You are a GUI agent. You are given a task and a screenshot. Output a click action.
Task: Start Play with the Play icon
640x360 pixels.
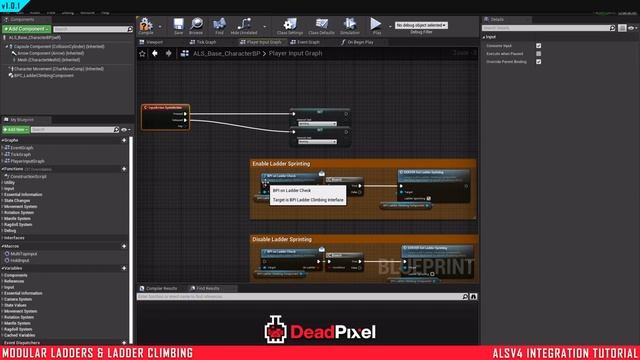coord(376,24)
